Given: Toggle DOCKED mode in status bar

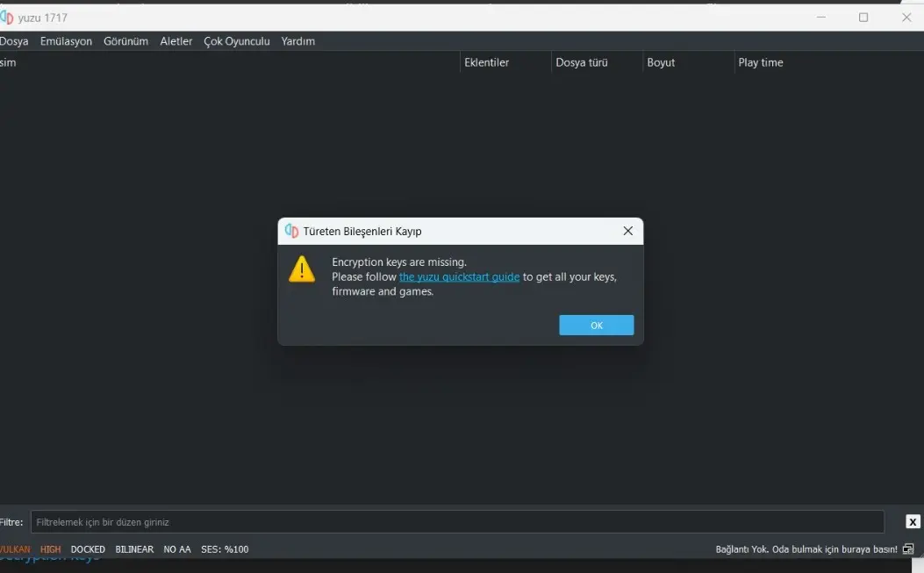Looking at the screenshot, I should click(x=88, y=549).
